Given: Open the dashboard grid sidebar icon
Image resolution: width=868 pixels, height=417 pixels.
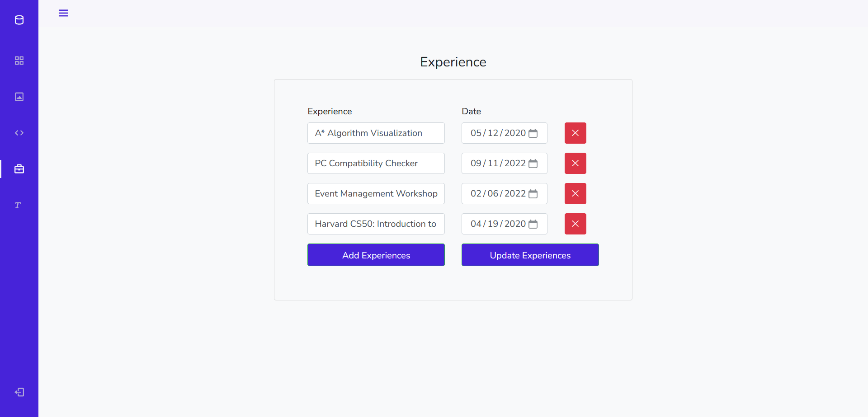Looking at the screenshot, I should (19, 60).
